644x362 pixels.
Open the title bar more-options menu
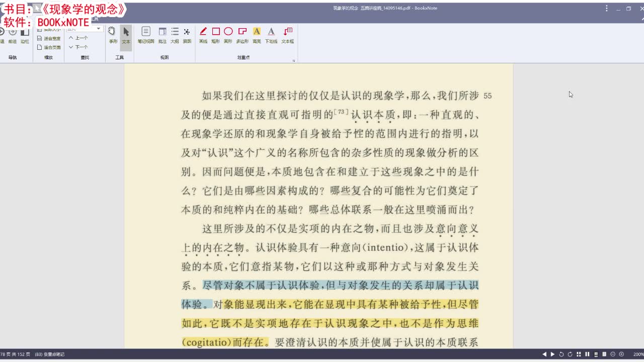click(x=607, y=8)
